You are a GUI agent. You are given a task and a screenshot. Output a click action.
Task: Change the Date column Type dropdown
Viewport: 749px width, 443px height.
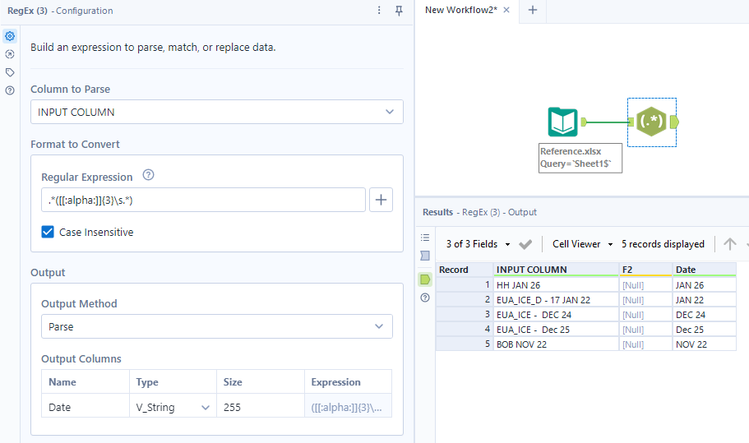pyautogui.click(x=175, y=407)
